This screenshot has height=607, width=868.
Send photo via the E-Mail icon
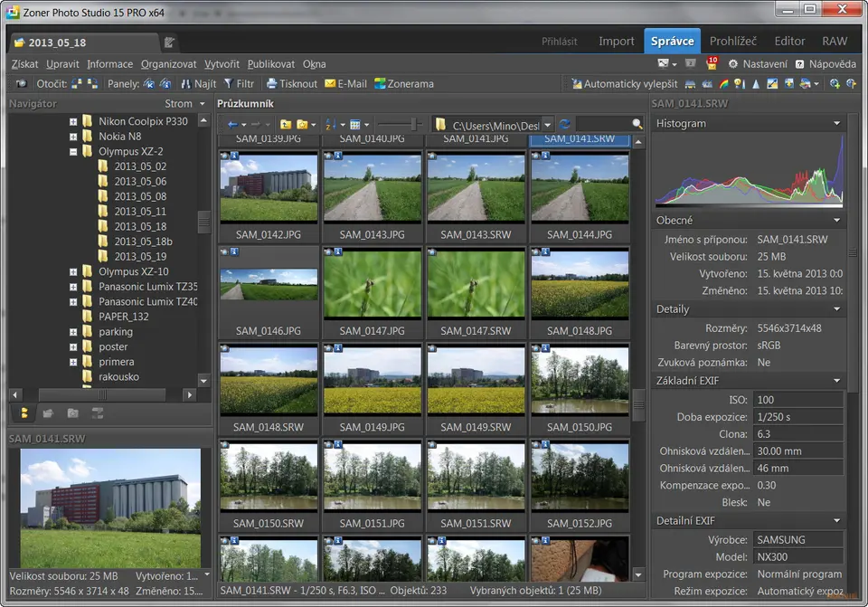(330, 84)
